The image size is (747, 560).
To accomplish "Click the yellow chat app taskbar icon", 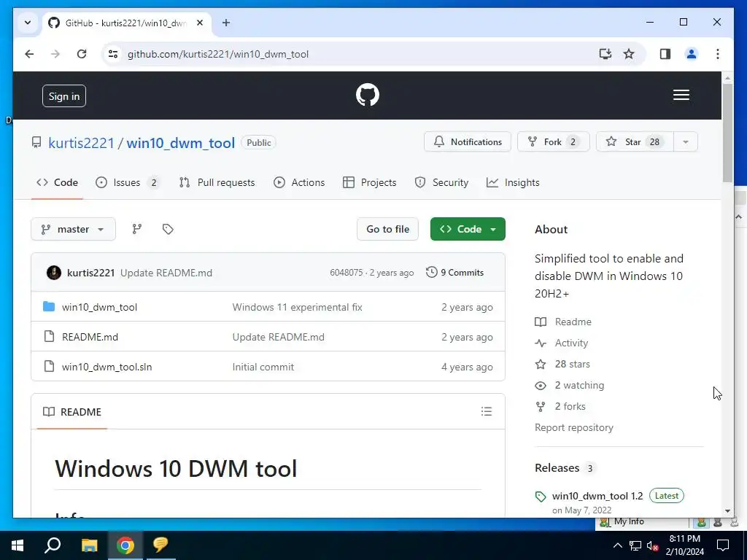I will pyautogui.click(x=160, y=545).
